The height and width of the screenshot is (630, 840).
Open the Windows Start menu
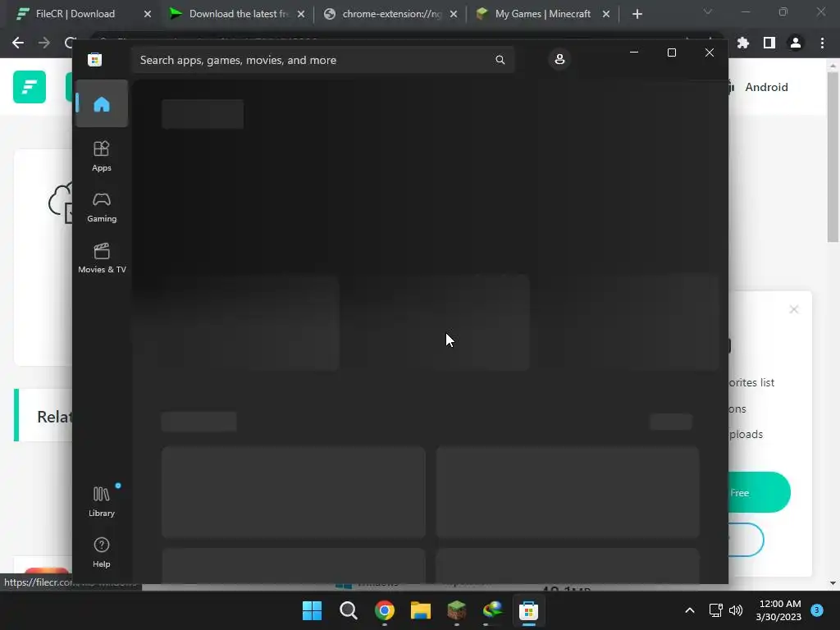(312, 610)
